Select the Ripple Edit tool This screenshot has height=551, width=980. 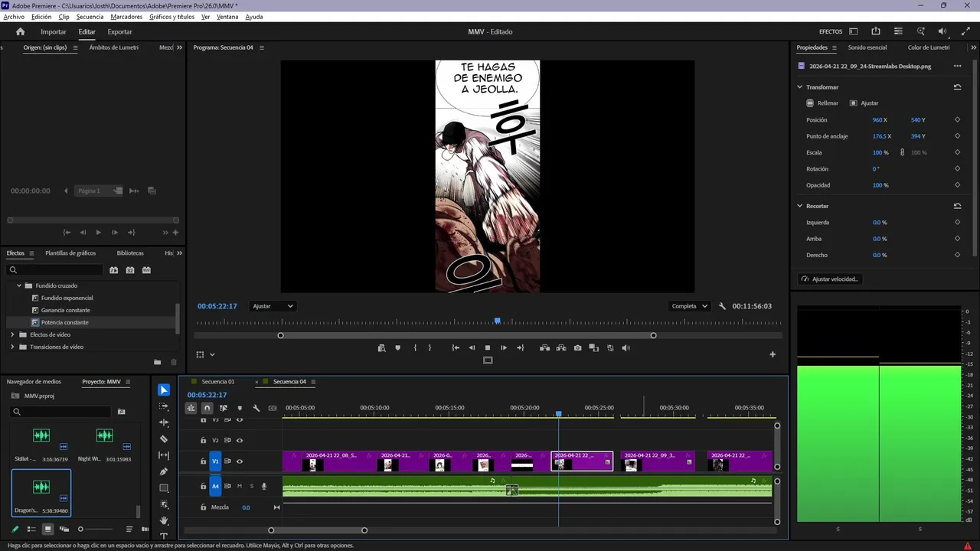(164, 422)
